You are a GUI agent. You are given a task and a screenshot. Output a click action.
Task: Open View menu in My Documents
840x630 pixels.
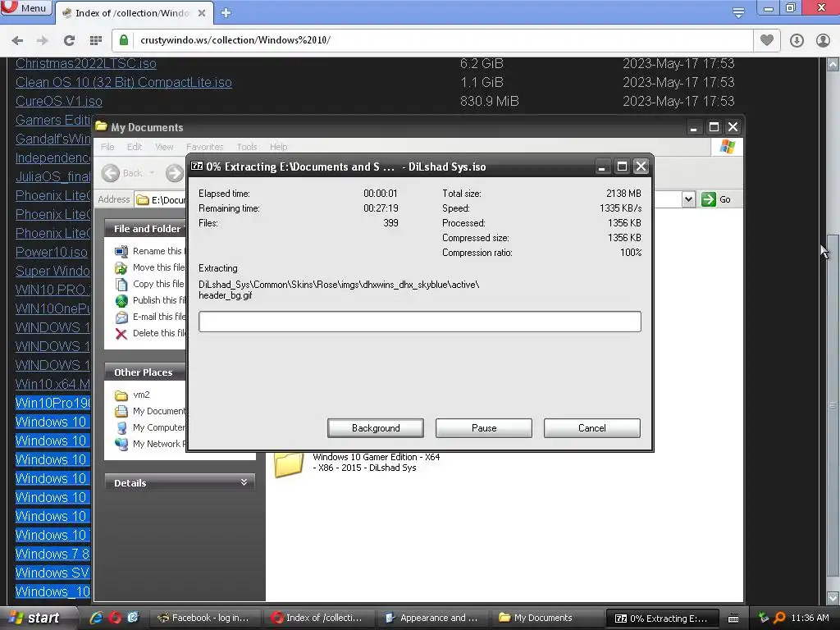[x=164, y=147]
